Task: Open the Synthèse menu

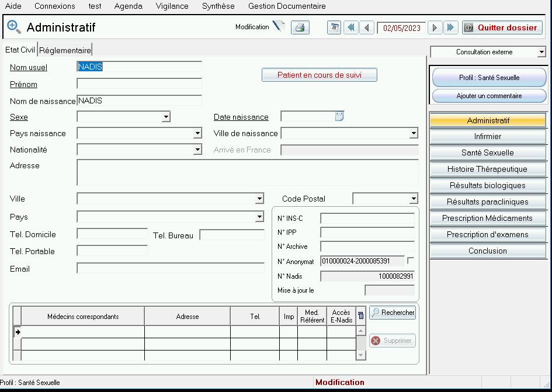Action: coord(218,6)
